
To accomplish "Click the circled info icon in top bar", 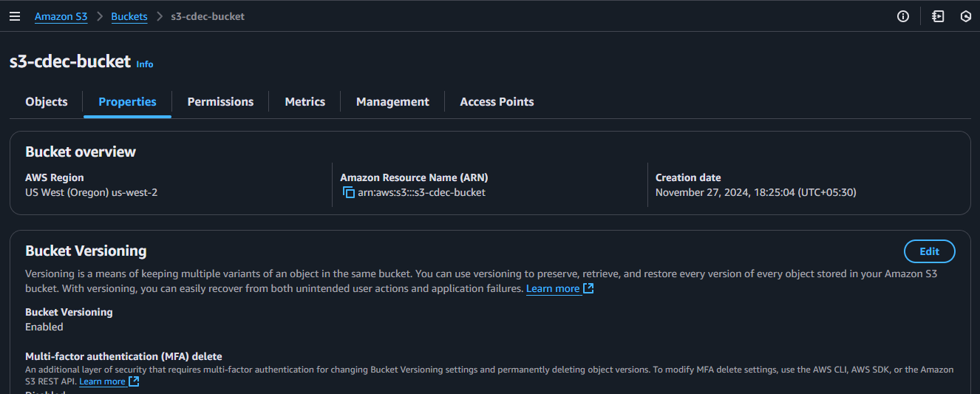I will pos(902,16).
